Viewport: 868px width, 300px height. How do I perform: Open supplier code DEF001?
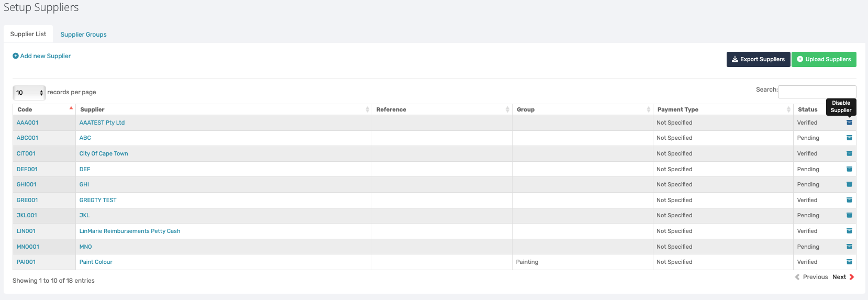tap(27, 169)
